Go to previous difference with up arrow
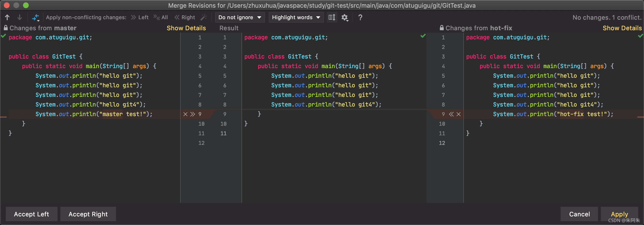644x225 pixels. [7, 17]
